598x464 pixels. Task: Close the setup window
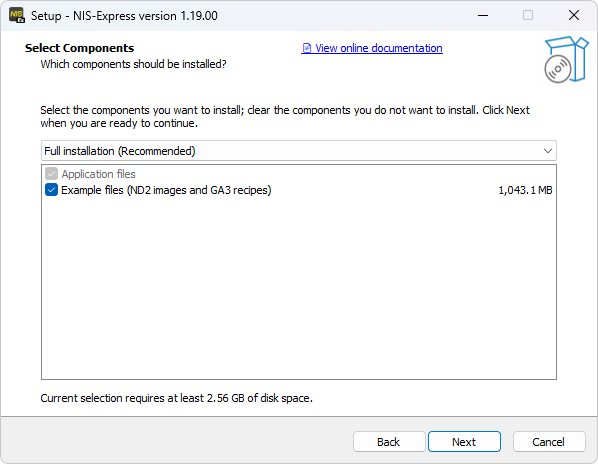(x=574, y=16)
